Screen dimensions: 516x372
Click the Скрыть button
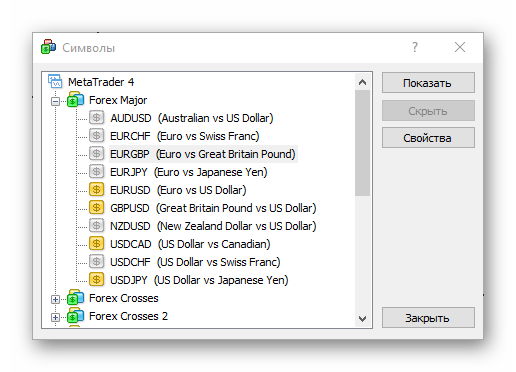[428, 111]
